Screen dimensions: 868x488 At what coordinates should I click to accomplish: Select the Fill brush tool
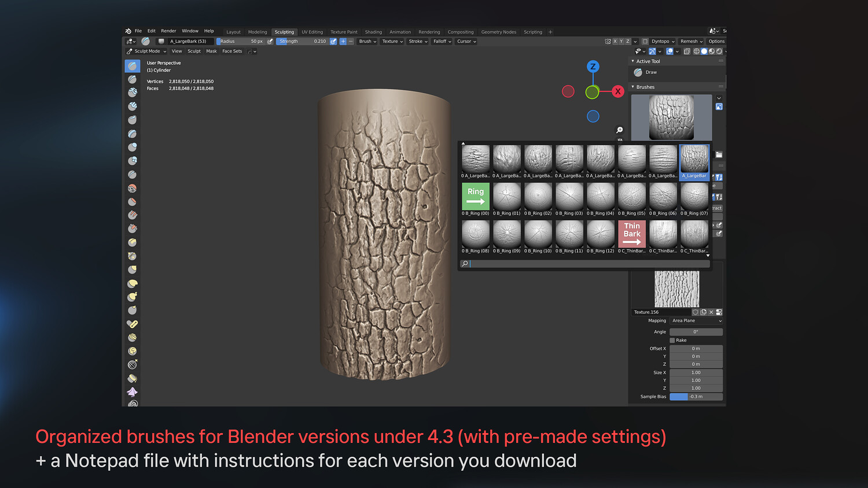133,215
